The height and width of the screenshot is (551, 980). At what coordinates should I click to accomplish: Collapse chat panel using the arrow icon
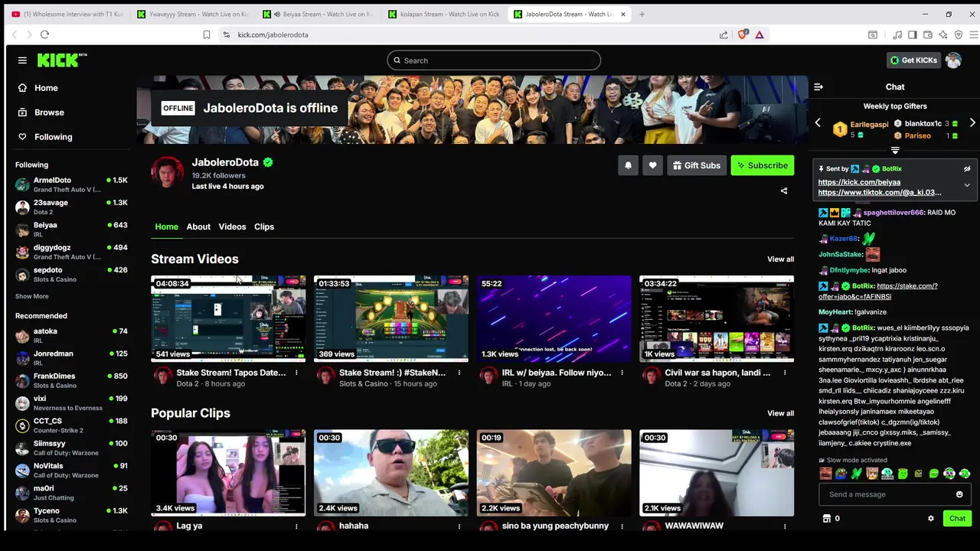point(818,87)
